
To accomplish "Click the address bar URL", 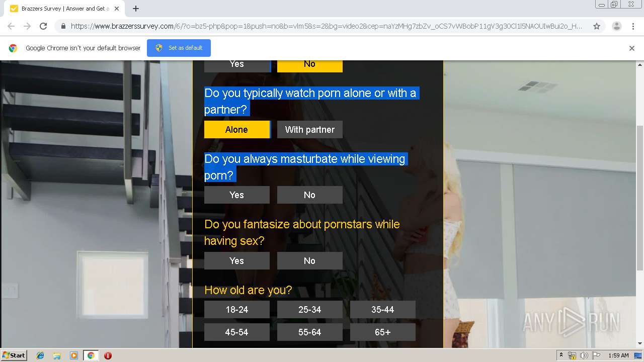I will point(326,26).
